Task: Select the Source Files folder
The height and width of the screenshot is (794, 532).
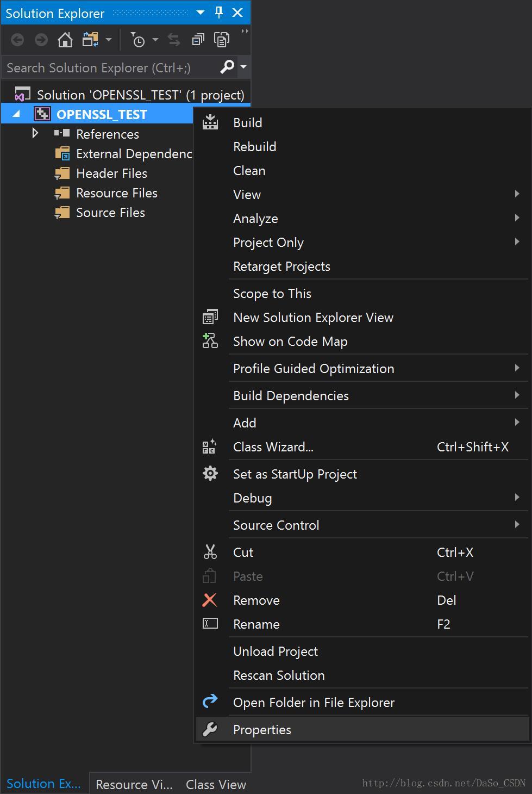Action: pyautogui.click(x=110, y=212)
